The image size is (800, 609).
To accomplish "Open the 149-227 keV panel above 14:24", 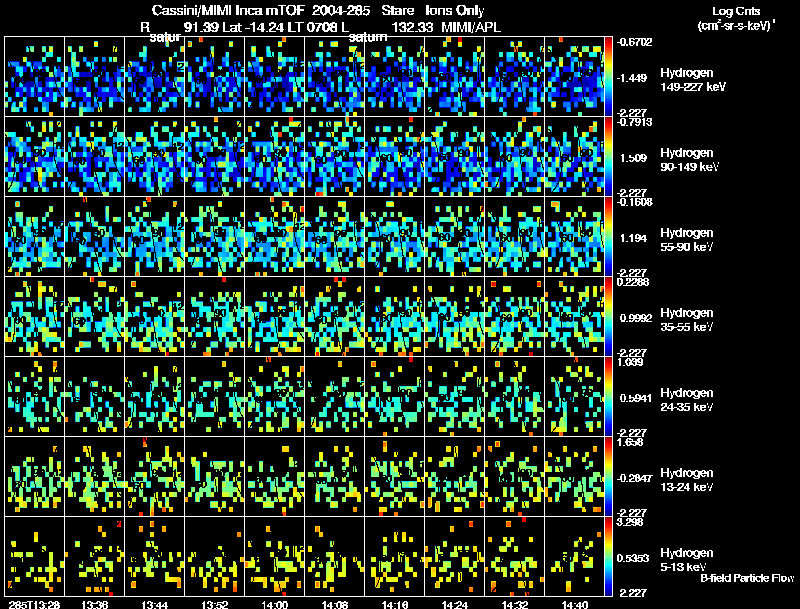I will pos(455,76).
